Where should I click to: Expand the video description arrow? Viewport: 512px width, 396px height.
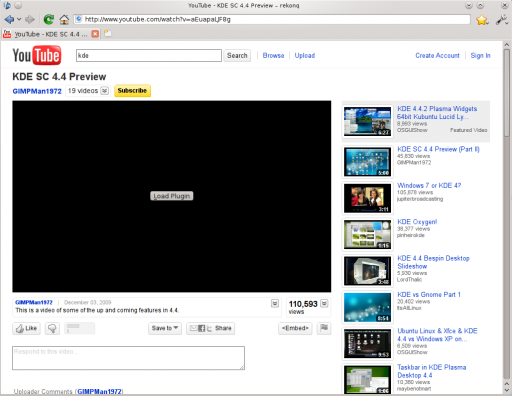pyautogui.click(x=275, y=303)
